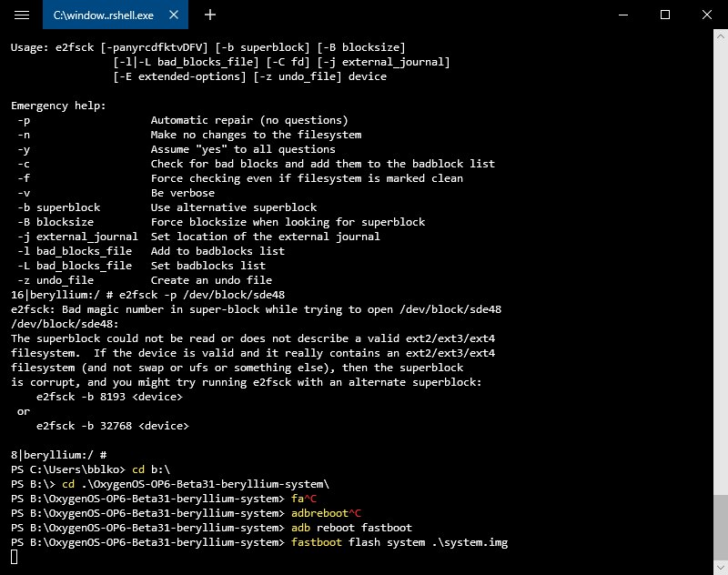
Task: Click 'Usage: e2fsck' line at top
Action: 208,47
